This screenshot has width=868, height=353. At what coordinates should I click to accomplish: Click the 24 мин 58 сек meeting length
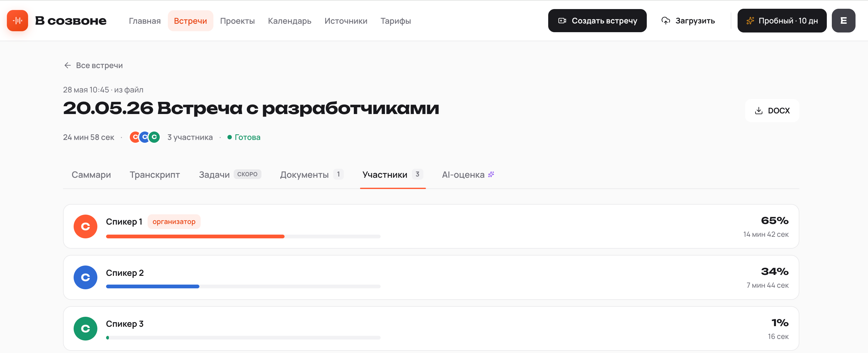[x=89, y=137]
